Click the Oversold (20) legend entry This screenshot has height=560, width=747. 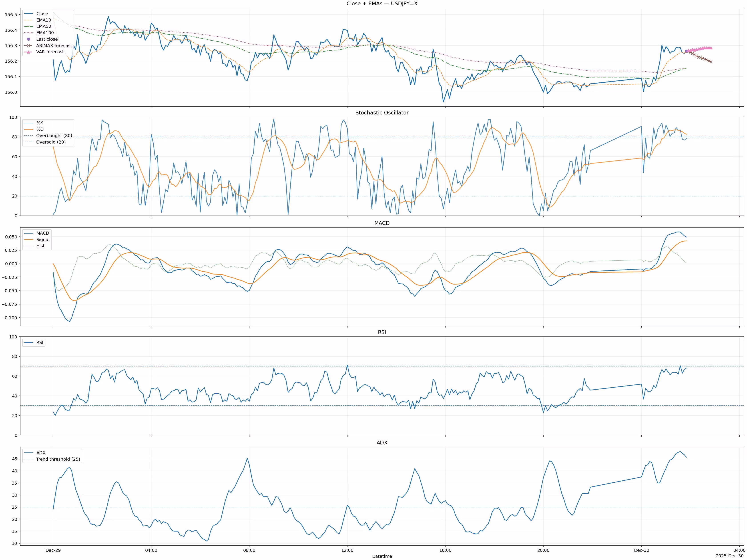click(x=51, y=142)
